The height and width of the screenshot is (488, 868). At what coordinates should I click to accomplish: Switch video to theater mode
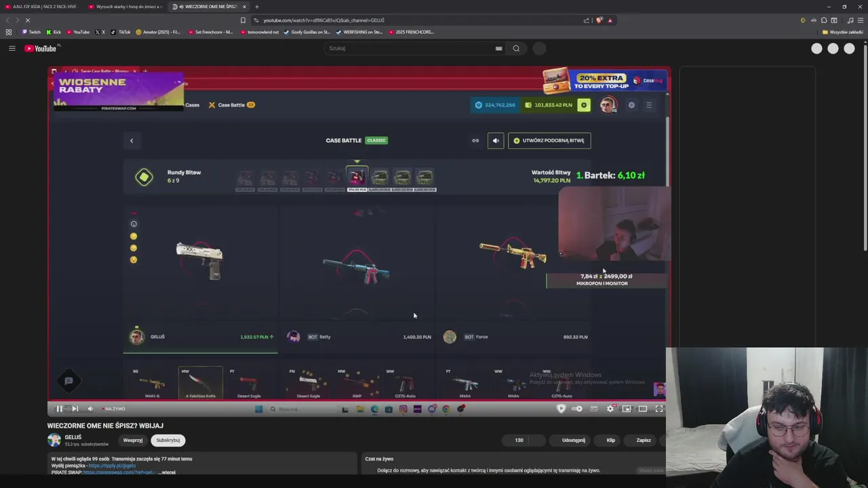click(643, 409)
